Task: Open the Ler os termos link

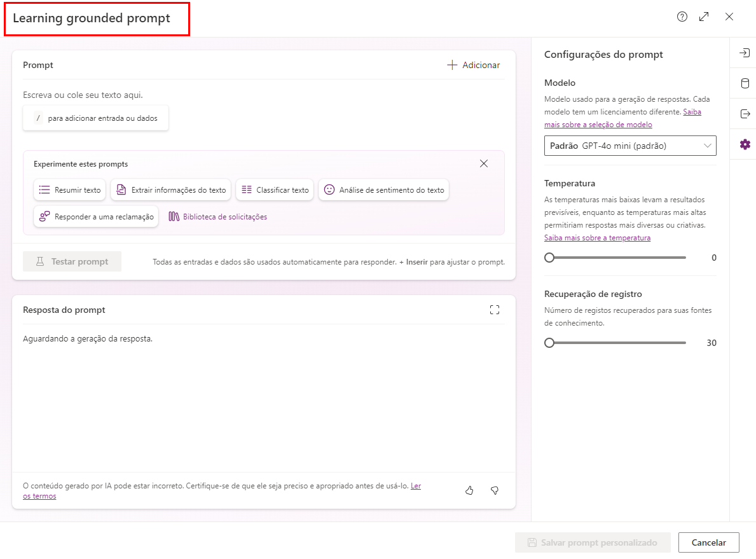Action: 416,486
